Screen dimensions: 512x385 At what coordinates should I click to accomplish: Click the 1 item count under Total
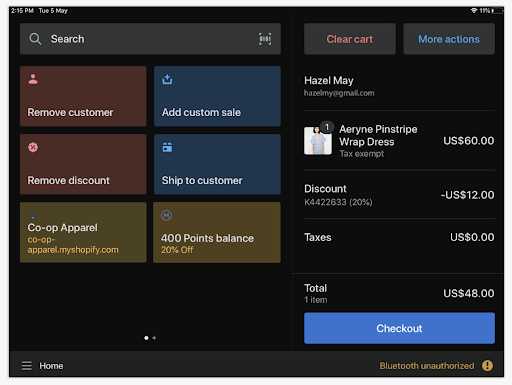click(x=316, y=300)
